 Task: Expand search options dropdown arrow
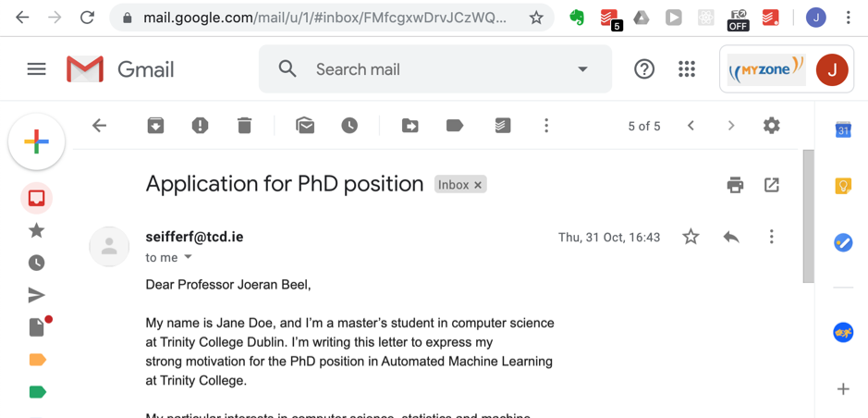pos(582,69)
